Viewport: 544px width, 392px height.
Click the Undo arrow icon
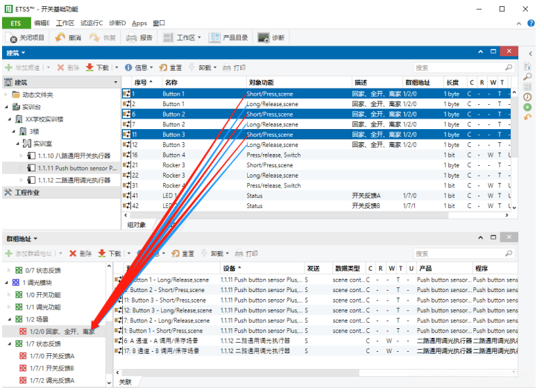click(60, 37)
